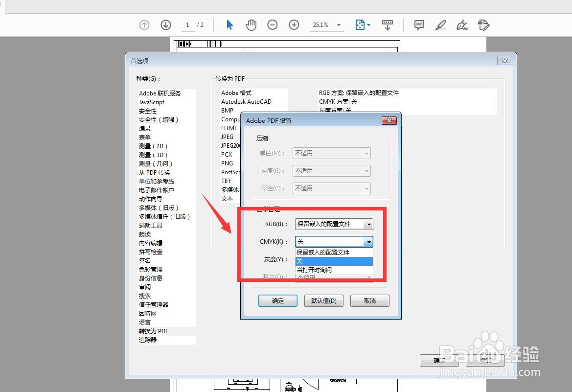Zoom in with the plus icon
This screenshot has width=572, height=392.
(294, 25)
